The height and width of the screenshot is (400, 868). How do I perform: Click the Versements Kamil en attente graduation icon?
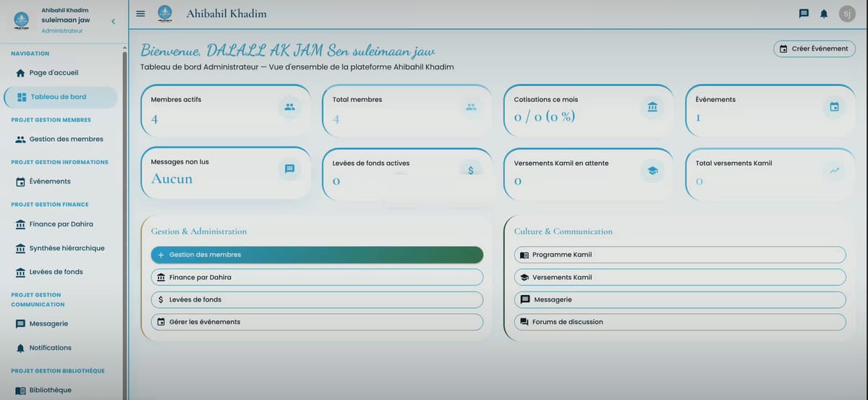click(x=653, y=171)
